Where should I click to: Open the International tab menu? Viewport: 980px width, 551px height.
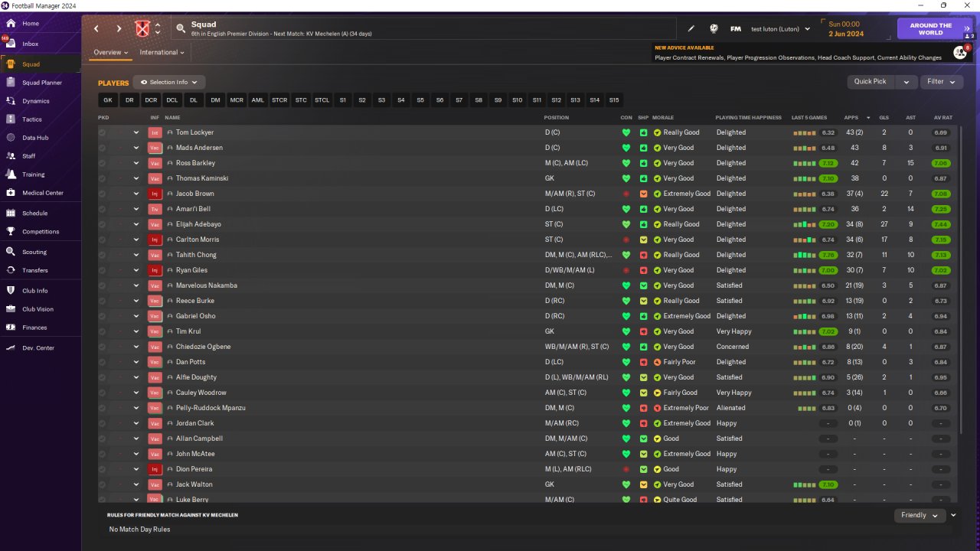(x=162, y=53)
